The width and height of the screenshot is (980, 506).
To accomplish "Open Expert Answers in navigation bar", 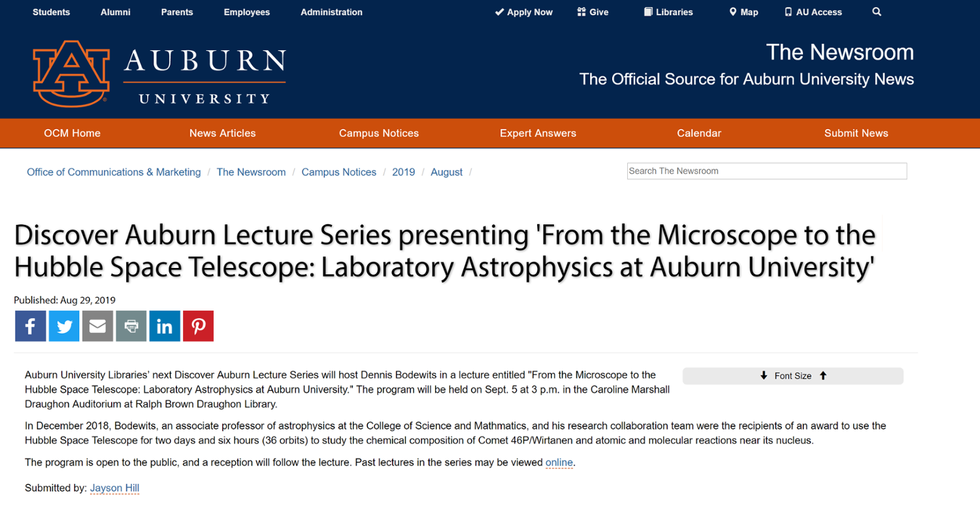I will [538, 133].
